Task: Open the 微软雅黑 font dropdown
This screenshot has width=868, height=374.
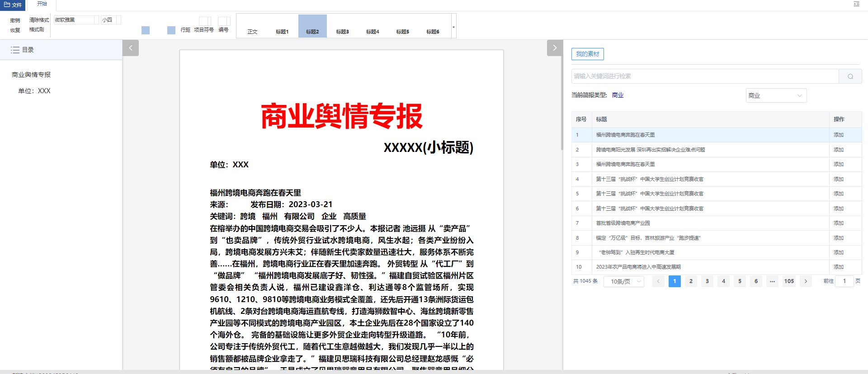Action: click(76, 20)
